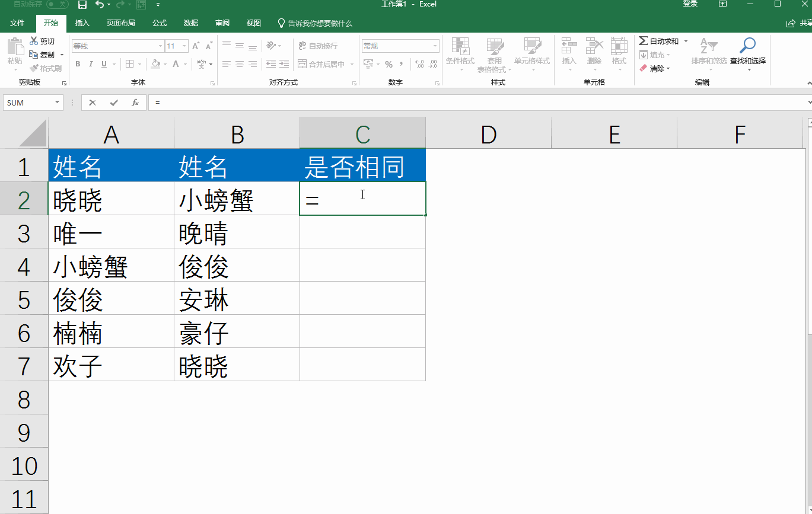The width and height of the screenshot is (812, 514).
Task: Align text to the vertical middle
Action: coord(240,46)
